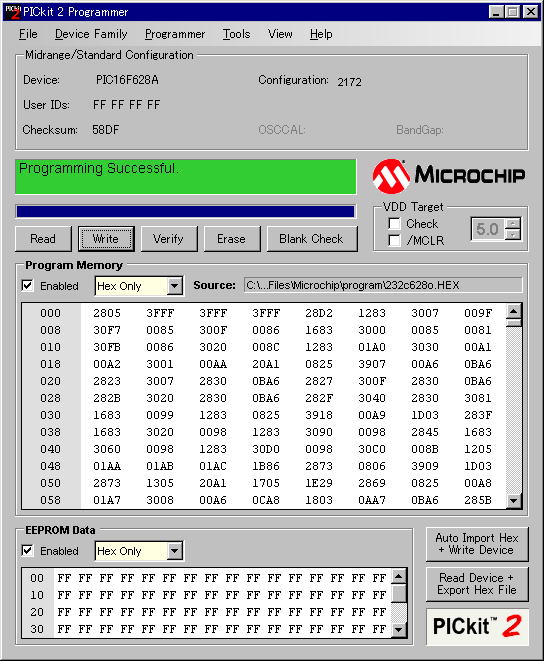Image resolution: width=544 pixels, height=661 pixels.
Task: Click the Write button
Action: (x=106, y=239)
